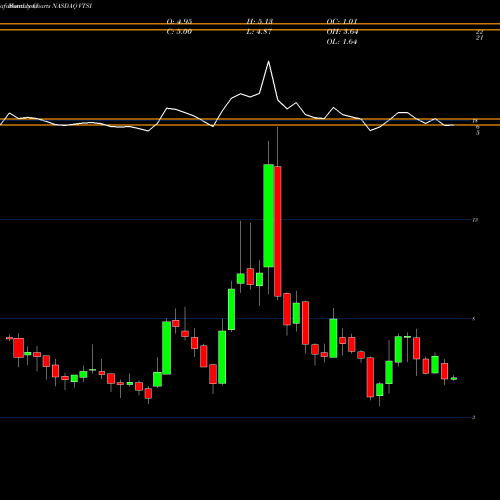
Task: Select the OC: 1.01 reading
Action: tap(342, 21)
